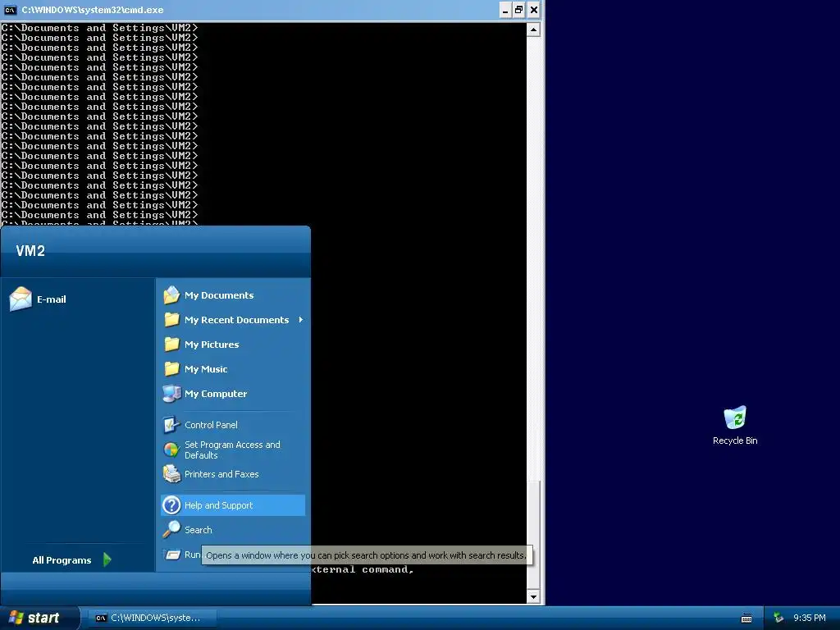The image size is (840, 630).
Task: Click the My Music folder icon
Action: tap(171, 369)
